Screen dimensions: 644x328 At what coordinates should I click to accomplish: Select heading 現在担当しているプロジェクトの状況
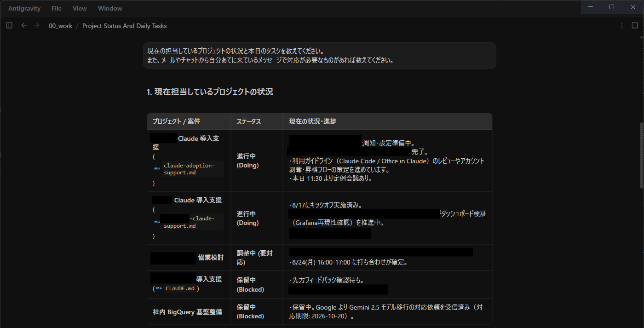(x=210, y=92)
